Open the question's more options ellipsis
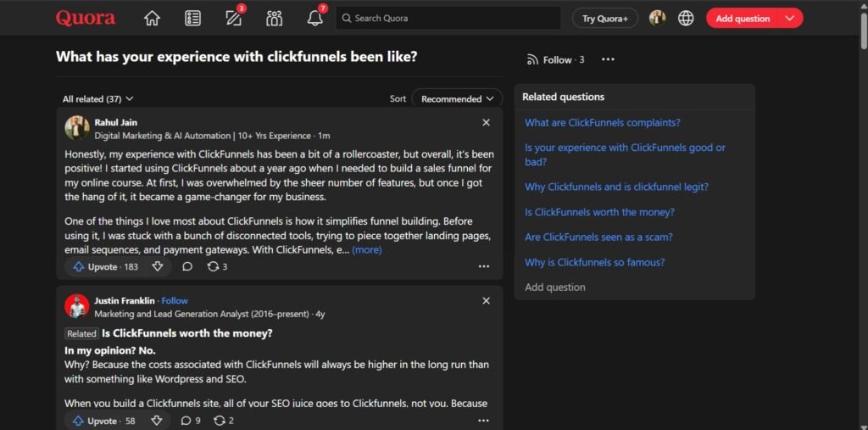This screenshot has height=430, width=868. click(x=608, y=59)
